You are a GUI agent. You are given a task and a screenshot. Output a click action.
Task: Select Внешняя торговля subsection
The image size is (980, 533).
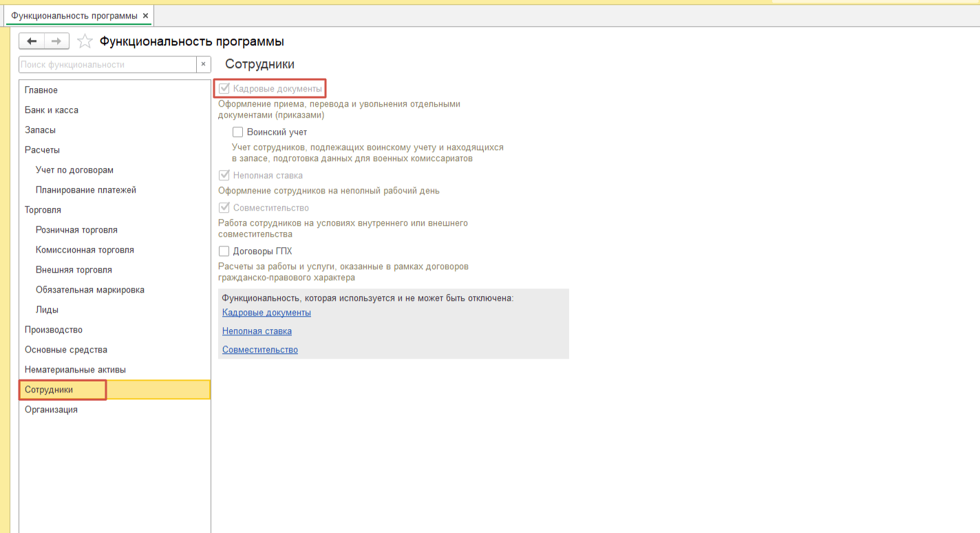114,270
